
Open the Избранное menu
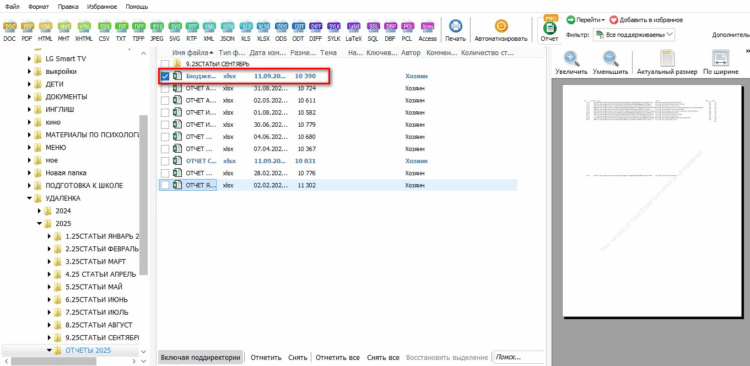click(x=102, y=7)
